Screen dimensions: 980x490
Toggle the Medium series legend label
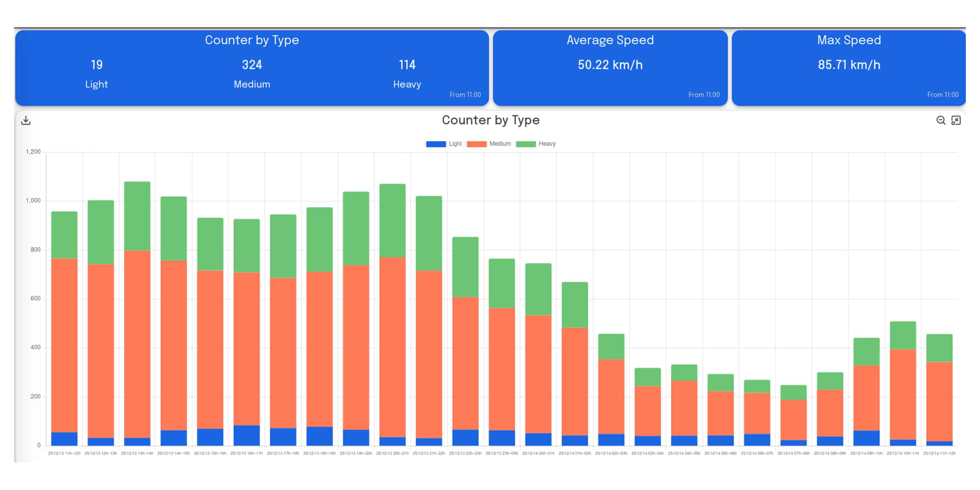click(x=500, y=144)
